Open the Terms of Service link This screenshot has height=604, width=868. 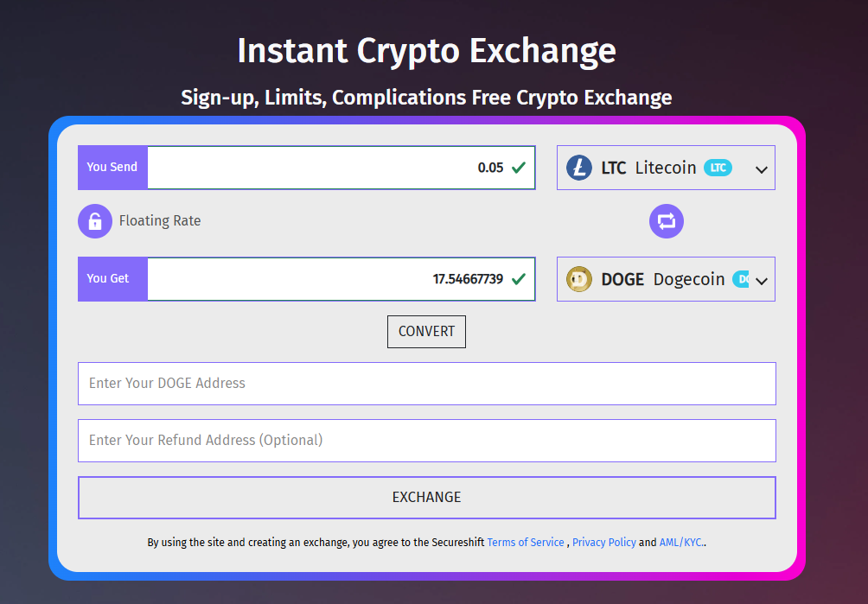[x=526, y=543]
